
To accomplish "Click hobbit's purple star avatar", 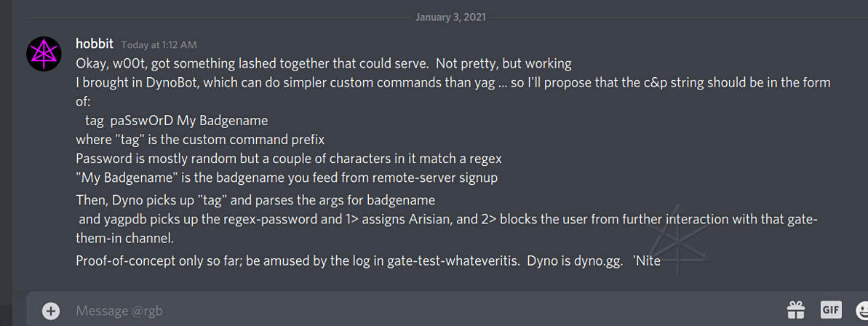I will coord(44,53).
